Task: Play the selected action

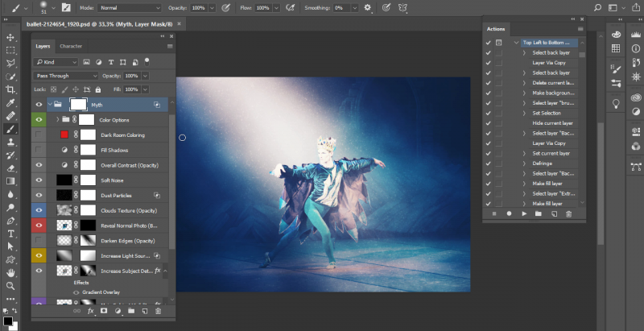Action: 524,213
